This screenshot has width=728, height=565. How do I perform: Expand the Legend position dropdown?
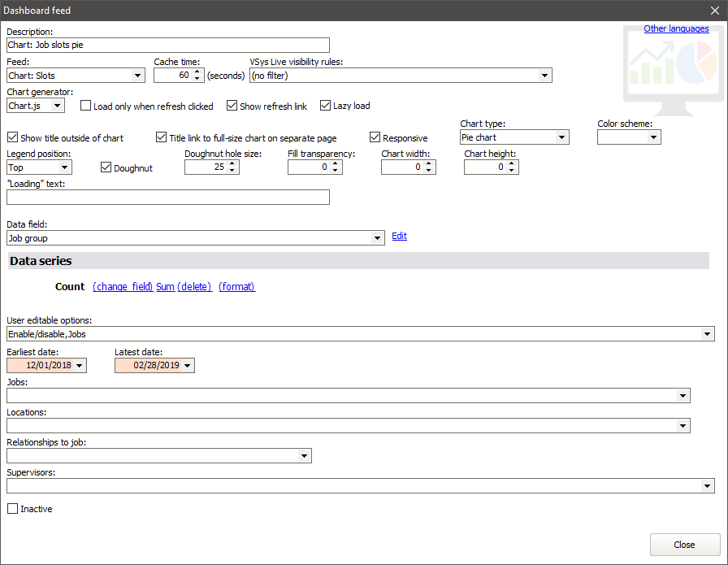(65, 167)
